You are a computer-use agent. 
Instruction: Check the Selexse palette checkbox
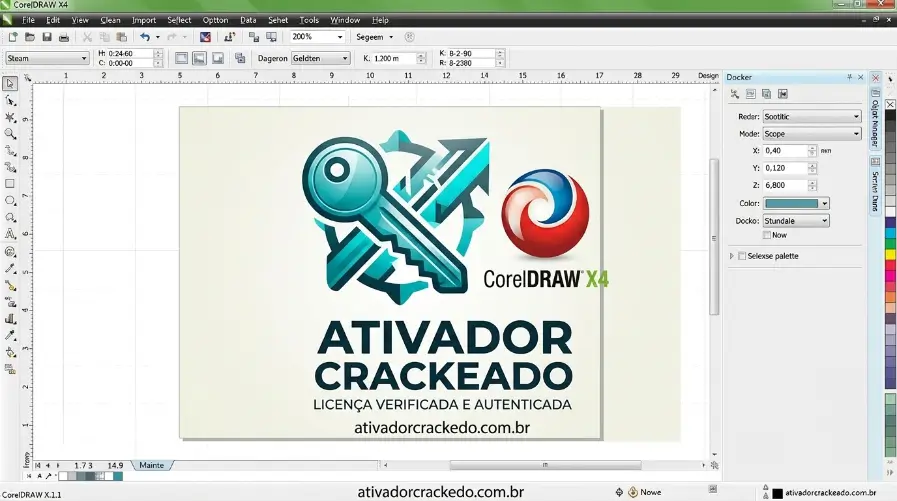click(742, 256)
